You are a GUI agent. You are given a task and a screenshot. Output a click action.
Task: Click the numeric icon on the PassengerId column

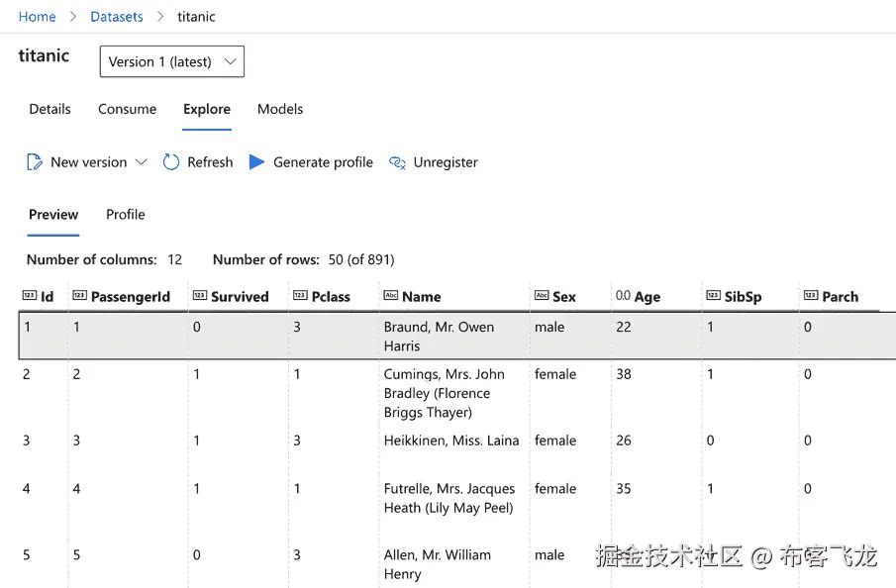point(79,295)
